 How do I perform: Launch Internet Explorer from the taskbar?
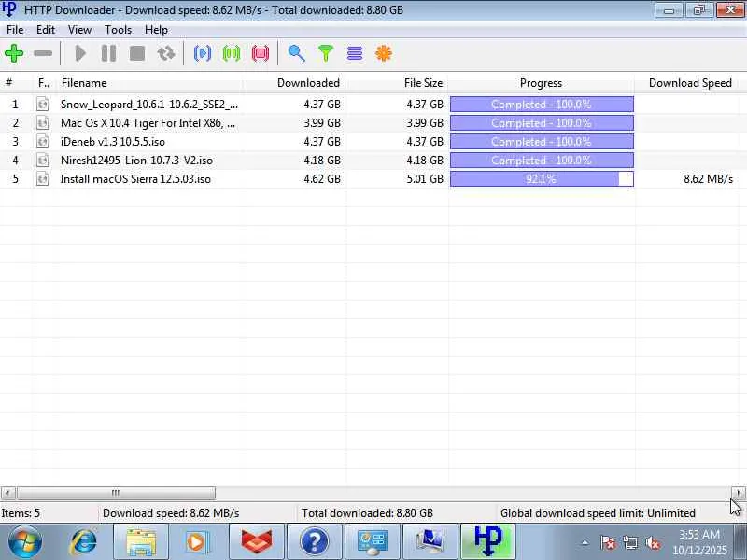[x=83, y=542]
